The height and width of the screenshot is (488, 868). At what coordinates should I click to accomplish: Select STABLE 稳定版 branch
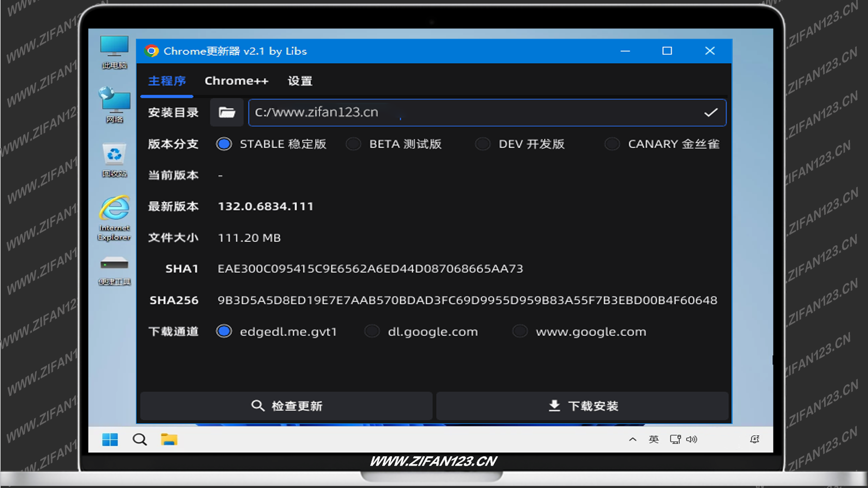(271, 144)
